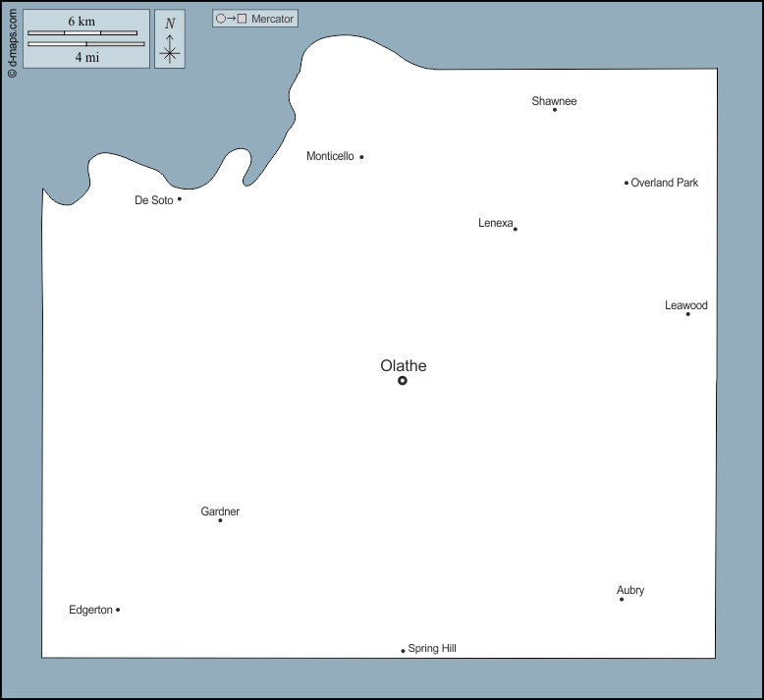Click the Edgerton dot marker
Viewport: 764px width, 700px height.
click(118, 610)
